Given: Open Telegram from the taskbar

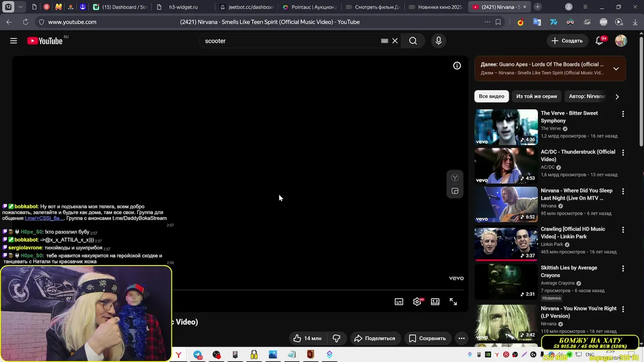Looking at the screenshot, I should coord(197,354).
